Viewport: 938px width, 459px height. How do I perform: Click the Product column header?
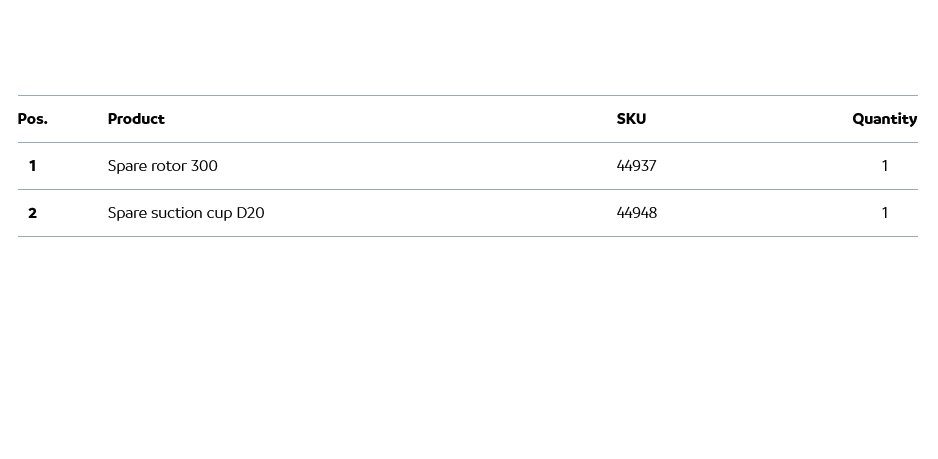click(x=136, y=119)
